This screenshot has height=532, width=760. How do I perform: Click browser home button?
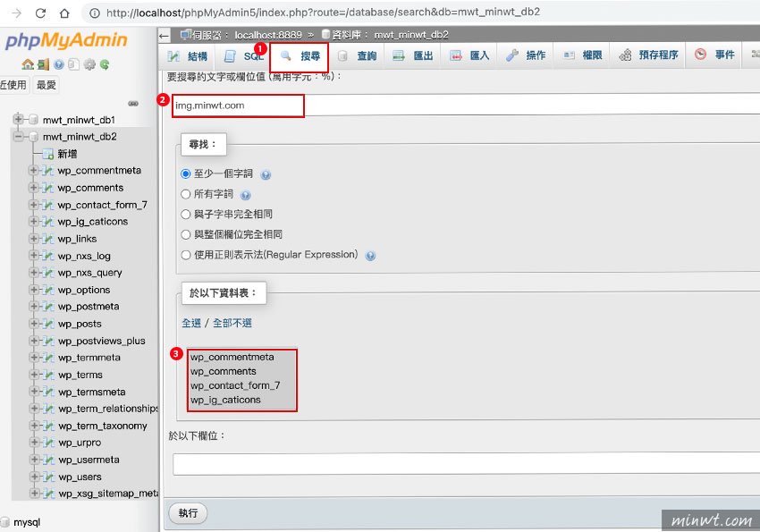point(64,13)
